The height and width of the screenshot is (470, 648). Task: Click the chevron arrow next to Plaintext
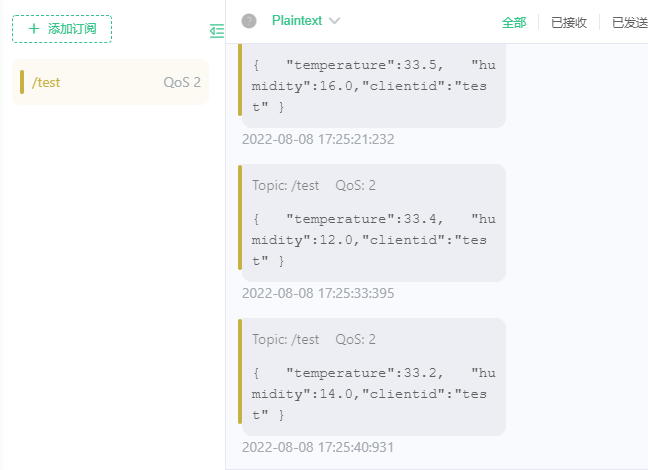[x=334, y=21]
